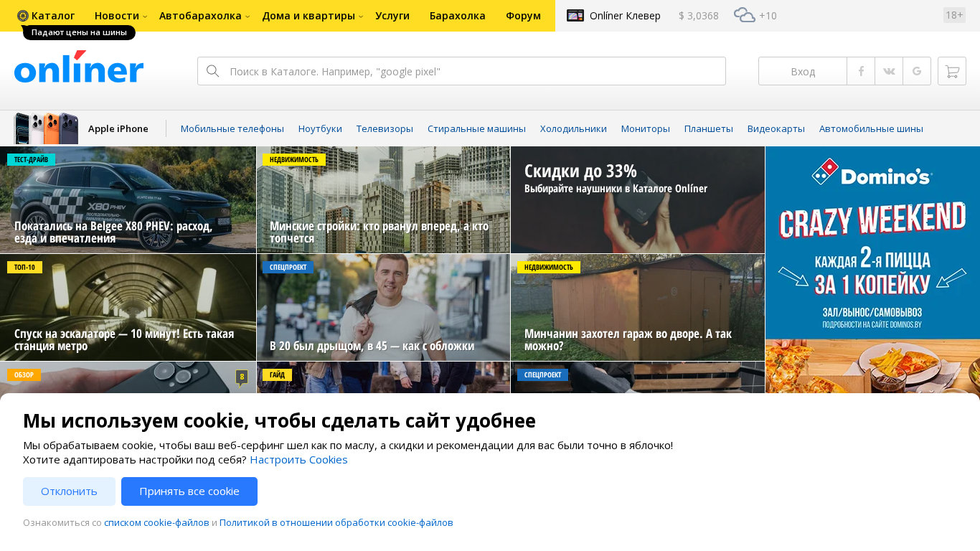The image size is (980, 551).
Task: Open the Каталог menu item
Action: pos(46,16)
